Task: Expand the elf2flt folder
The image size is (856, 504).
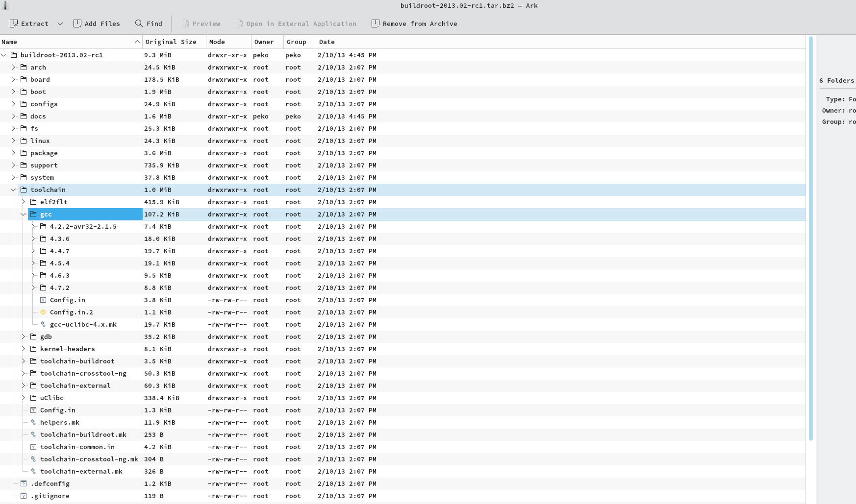Action: click(24, 202)
